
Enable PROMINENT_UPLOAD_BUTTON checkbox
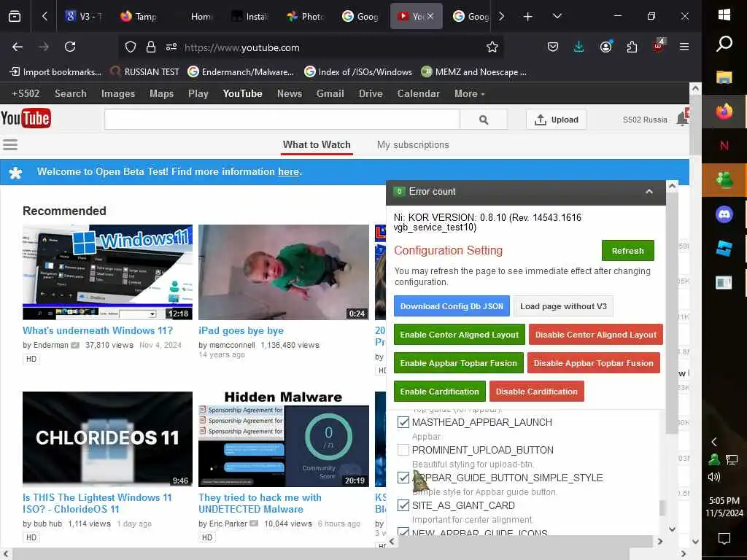(403, 450)
